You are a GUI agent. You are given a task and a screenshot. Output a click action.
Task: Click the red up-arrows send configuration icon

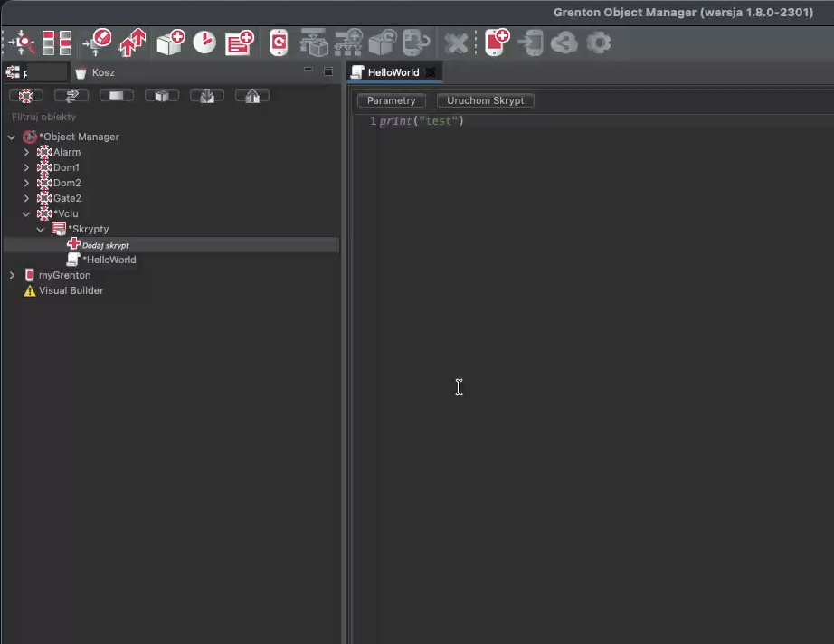(132, 43)
